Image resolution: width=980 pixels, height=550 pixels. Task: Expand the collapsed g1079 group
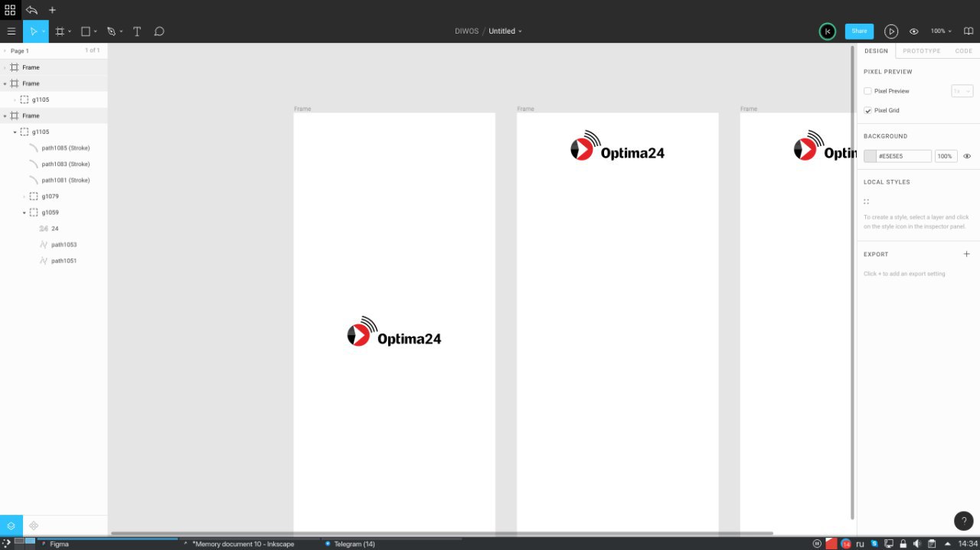coord(24,197)
